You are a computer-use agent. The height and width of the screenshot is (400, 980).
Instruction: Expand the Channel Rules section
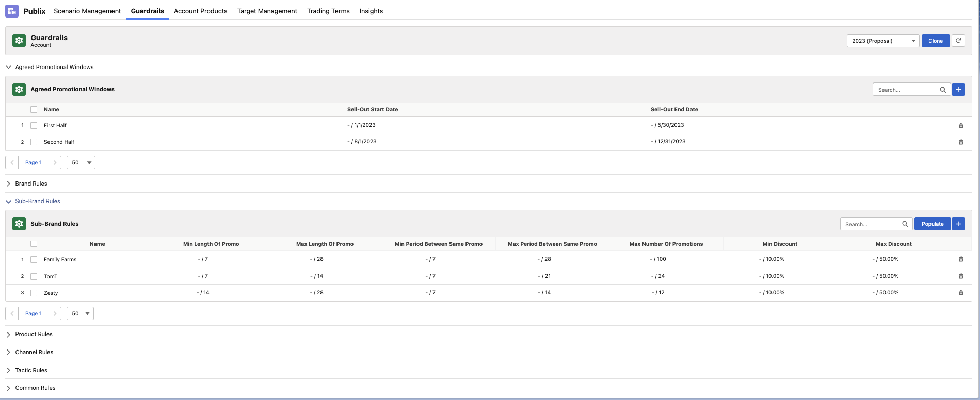tap(9, 352)
